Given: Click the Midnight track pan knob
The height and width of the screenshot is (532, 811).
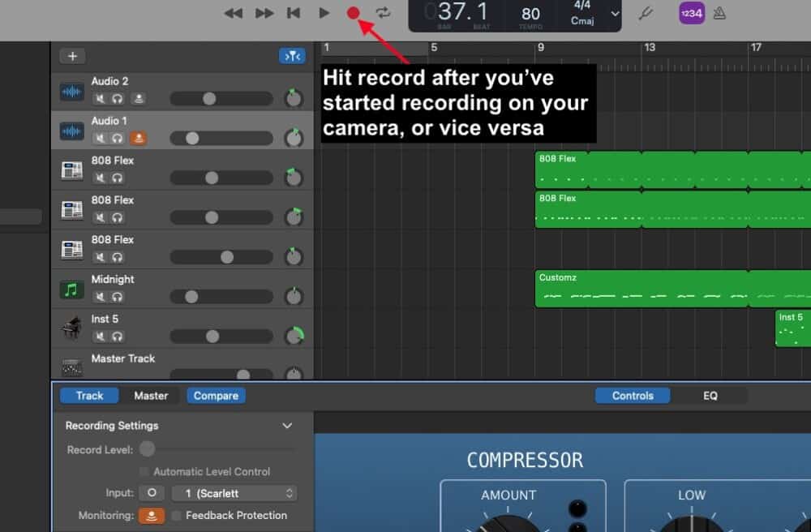Looking at the screenshot, I should point(294,296).
